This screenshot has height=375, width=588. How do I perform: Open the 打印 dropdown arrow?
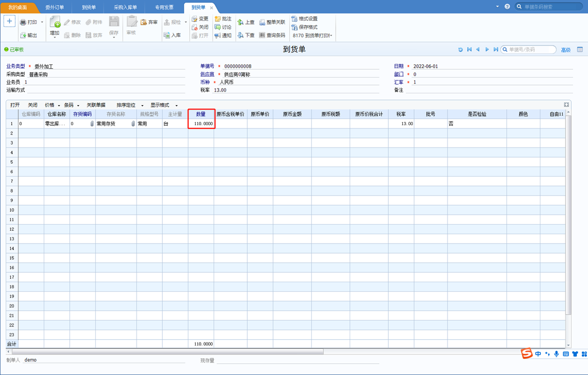42,22
